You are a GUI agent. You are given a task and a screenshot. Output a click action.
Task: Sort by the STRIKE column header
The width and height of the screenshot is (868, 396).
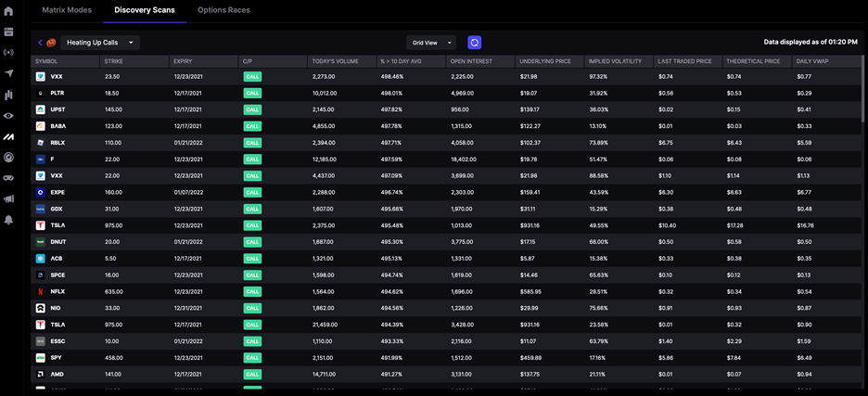pos(113,61)
